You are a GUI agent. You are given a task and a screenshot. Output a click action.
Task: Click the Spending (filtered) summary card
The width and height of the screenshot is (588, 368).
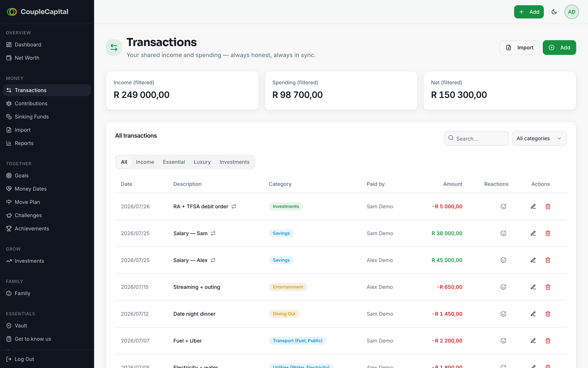[341, 90]
